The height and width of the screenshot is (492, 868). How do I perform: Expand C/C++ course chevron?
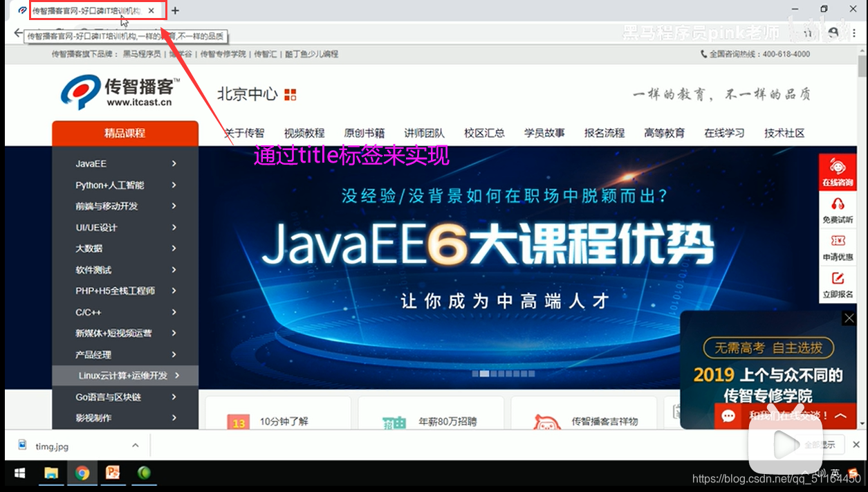coord(174,312)
